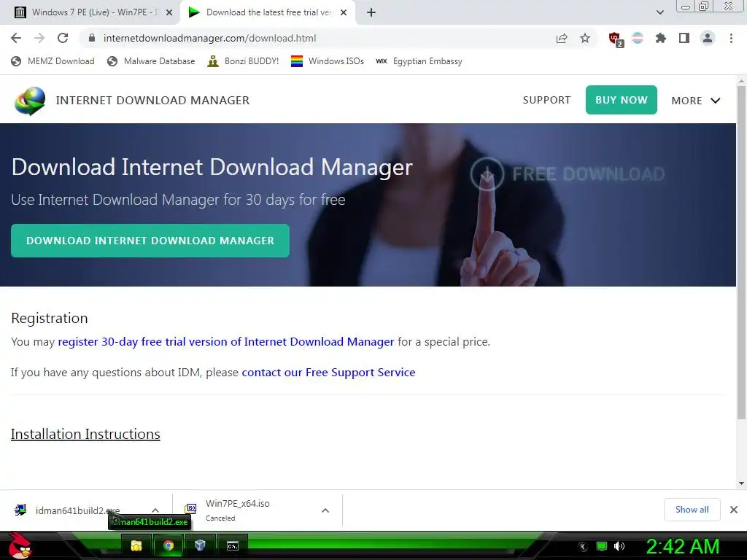Close the IDM download tab
The image size is (747, 560).
pos(344,13)
